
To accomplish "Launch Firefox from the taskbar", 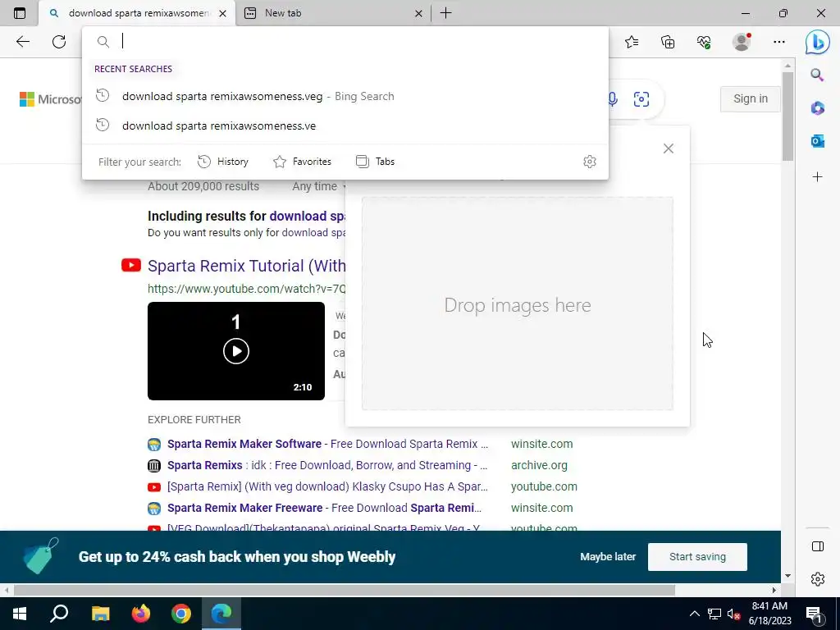I will tap(141, 614).
